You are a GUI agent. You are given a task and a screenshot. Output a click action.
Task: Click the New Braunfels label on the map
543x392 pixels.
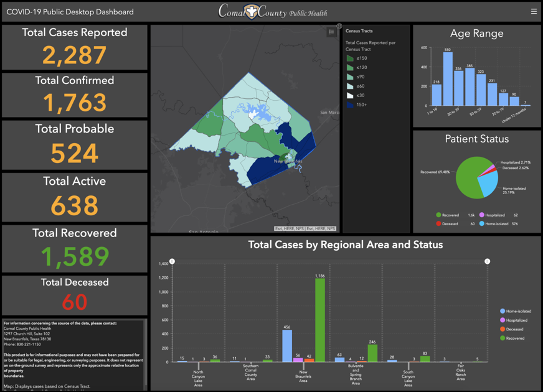coord(288,161)
